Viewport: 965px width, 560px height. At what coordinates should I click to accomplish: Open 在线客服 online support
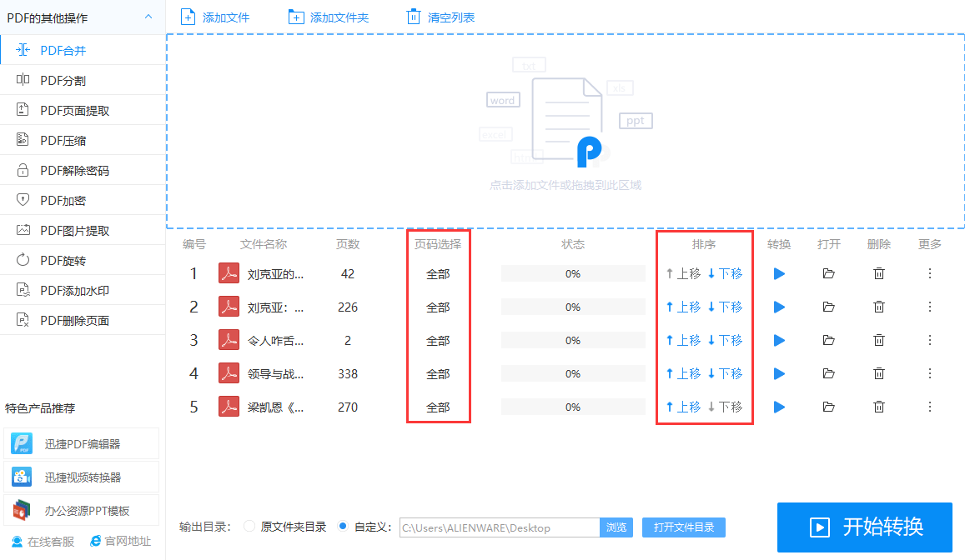[x=43, y=541]
